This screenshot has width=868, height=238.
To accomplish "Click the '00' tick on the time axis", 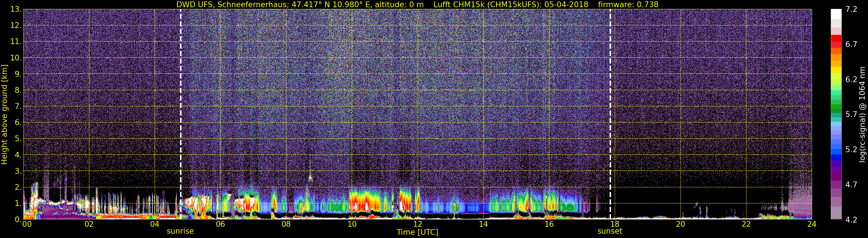I will [x=27, y=224].
